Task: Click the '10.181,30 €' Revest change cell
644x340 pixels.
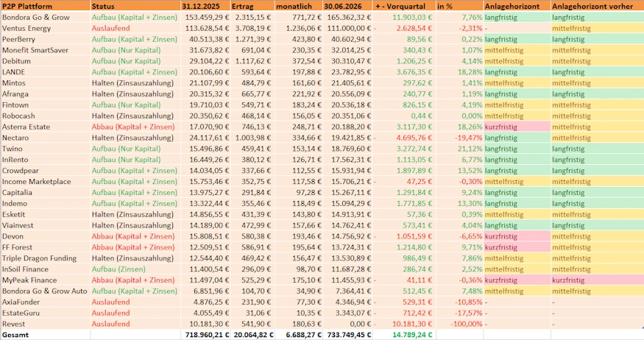Action: 404,324
